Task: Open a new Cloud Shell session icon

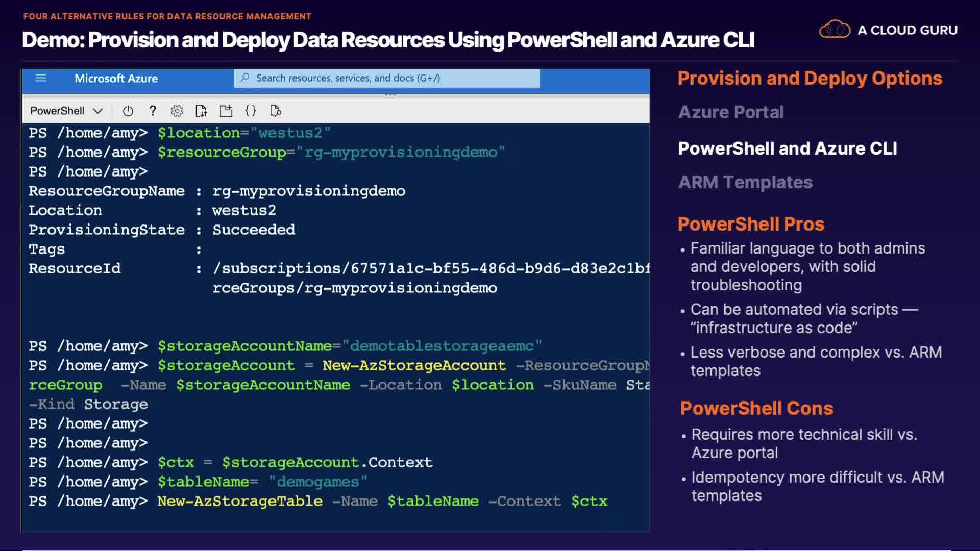Action: click(226, 111)
